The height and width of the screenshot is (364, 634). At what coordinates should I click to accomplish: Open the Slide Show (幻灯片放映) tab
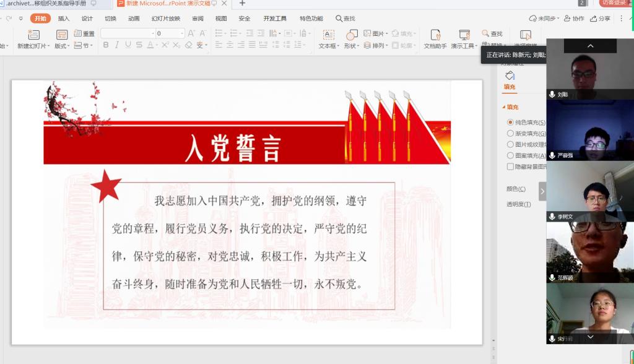[166, 19]
